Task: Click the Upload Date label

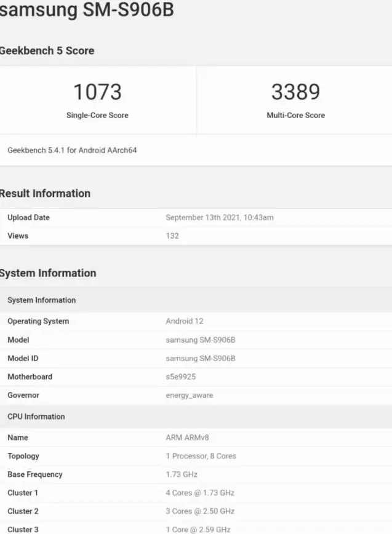Action: tap(28, 218)
